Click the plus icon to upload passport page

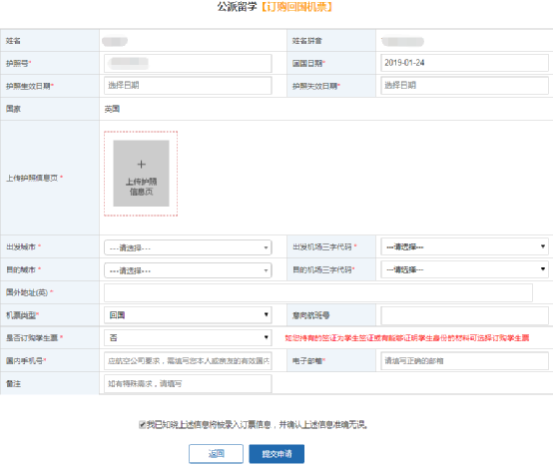click(x=141, y=164)
